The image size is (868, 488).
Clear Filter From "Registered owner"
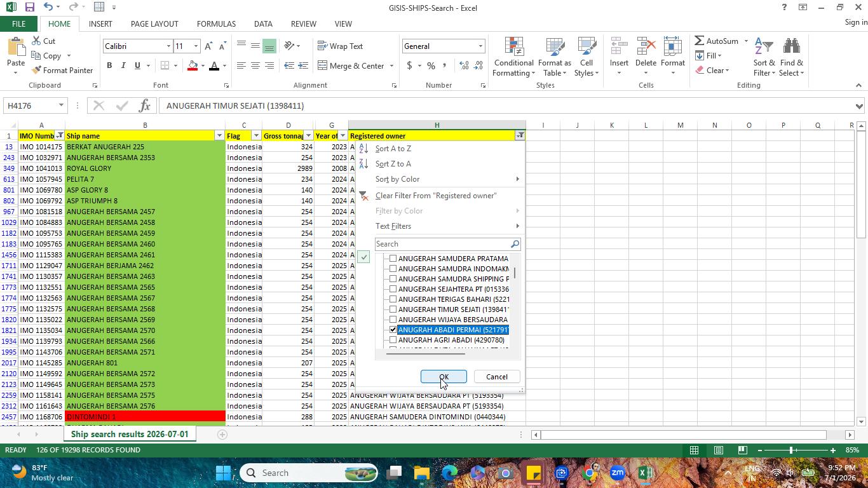click(436, 196)
